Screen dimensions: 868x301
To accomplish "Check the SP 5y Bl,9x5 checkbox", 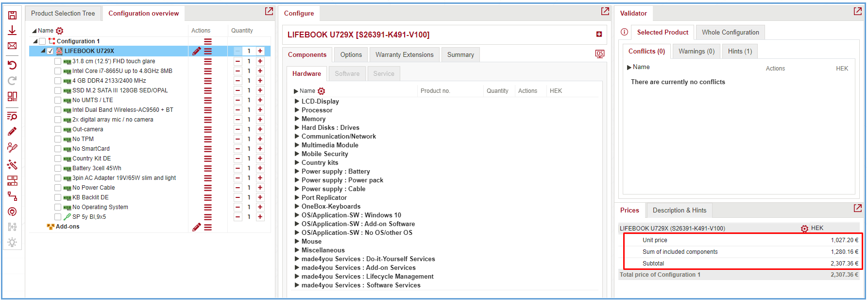I will coord(58,217).
